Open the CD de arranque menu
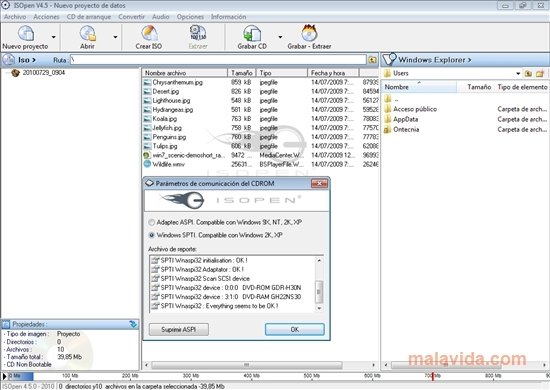This screenshot has height=390, width=550. [88, 17]
